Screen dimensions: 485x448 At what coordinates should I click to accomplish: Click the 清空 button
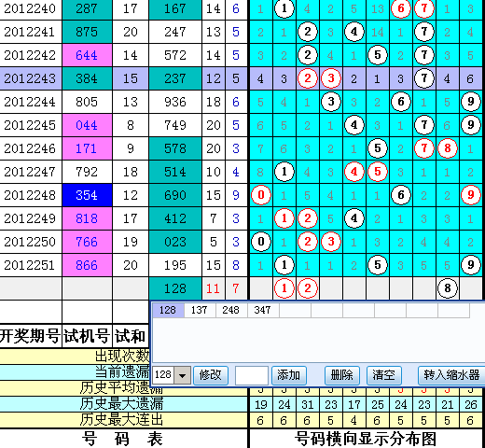384,375
